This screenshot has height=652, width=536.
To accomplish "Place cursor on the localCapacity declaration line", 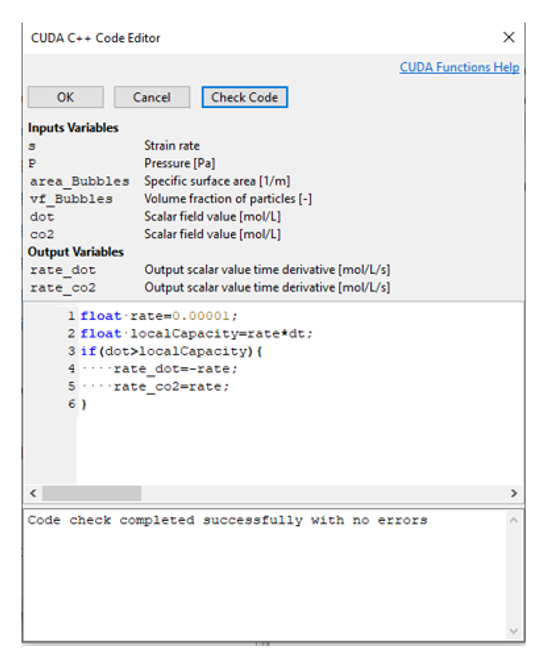I will pos(196,333).
